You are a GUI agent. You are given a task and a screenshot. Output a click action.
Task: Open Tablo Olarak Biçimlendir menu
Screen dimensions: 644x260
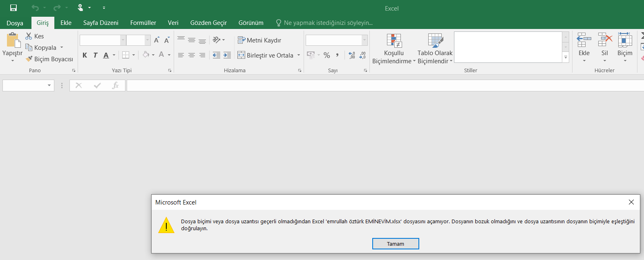coord(435,49)
